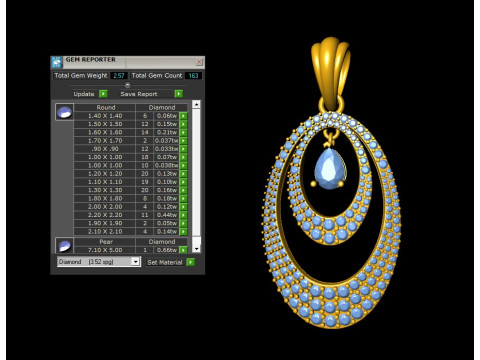The image size is (480, 360).
Task: Click the Set Material button label
Action: 165,262
